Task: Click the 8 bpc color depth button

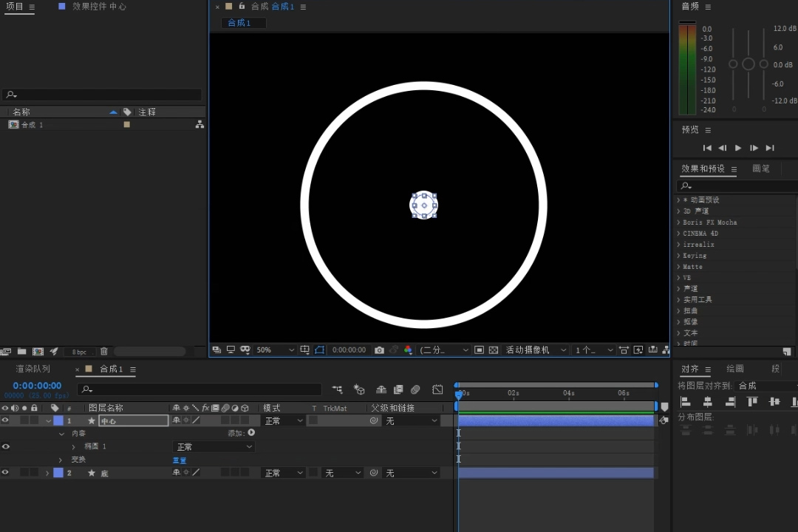Action: point(79,352)
